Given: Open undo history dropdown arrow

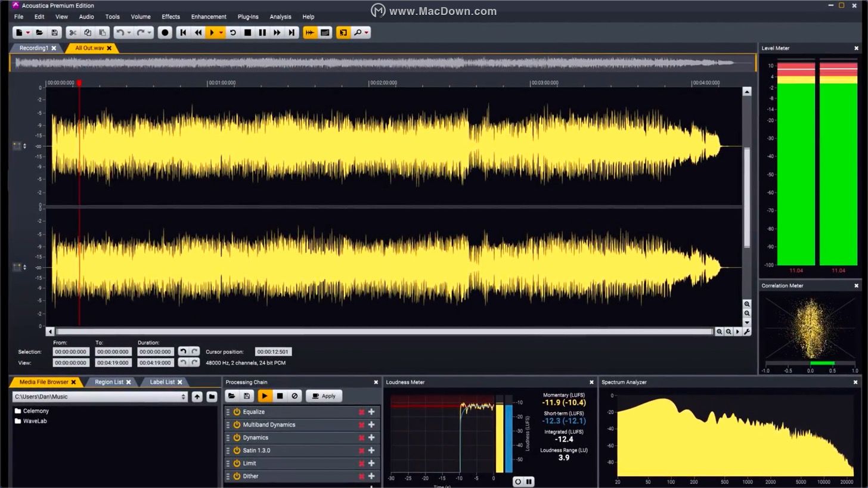Looking at the screenshot, I should (129, 33).
